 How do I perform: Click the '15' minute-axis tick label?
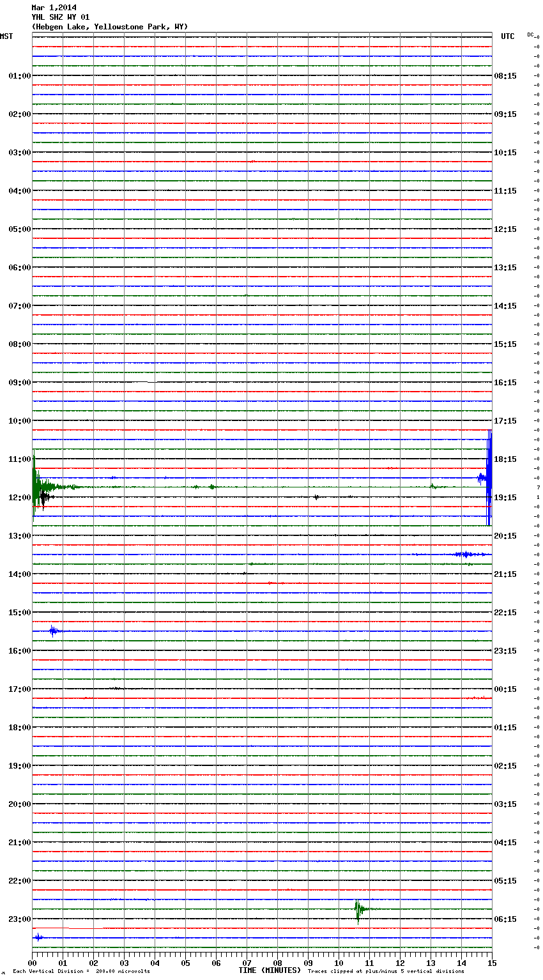click(492, 963)
